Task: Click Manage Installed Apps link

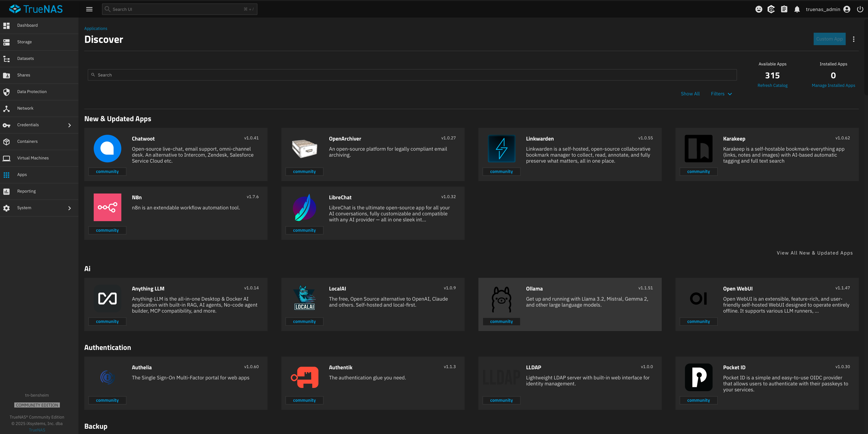Action: (833, 85)
